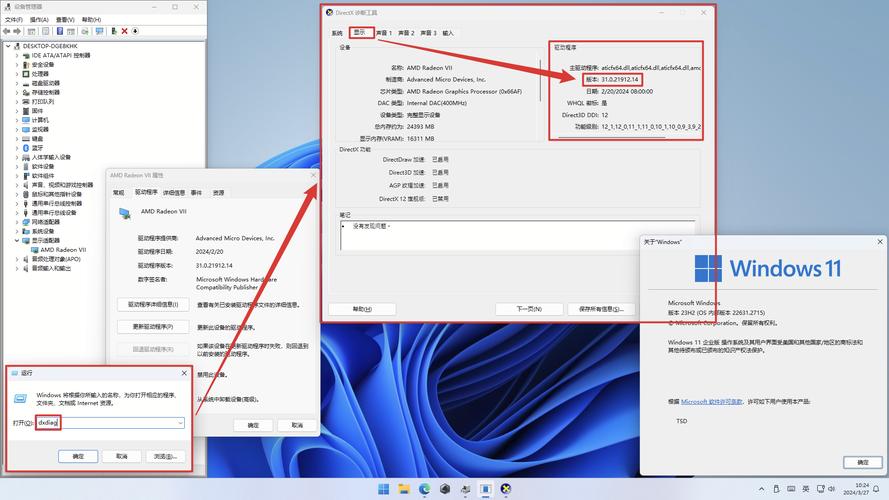Click the DirectX diagnostic icon on taskbar
Viewport: 889px width, 500px height.
click(506, 489)
